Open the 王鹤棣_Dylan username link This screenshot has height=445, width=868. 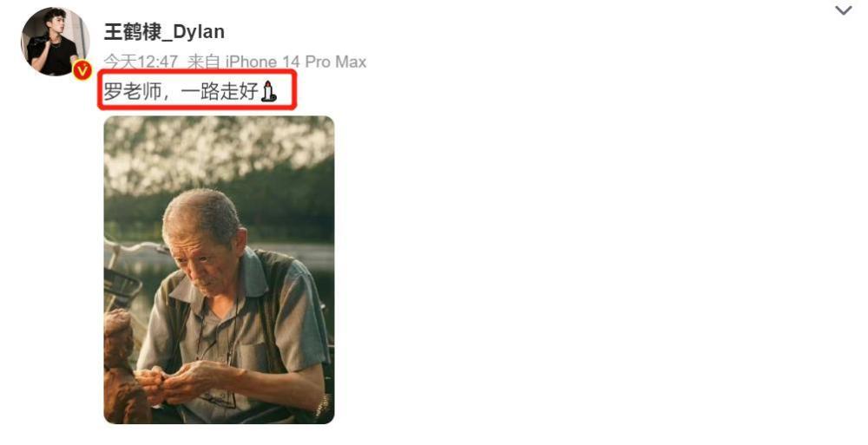(x=164, y=31)
